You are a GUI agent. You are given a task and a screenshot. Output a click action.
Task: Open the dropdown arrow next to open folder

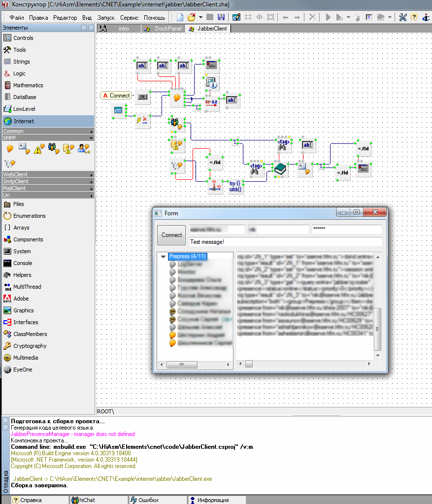(x=200, y=17)
